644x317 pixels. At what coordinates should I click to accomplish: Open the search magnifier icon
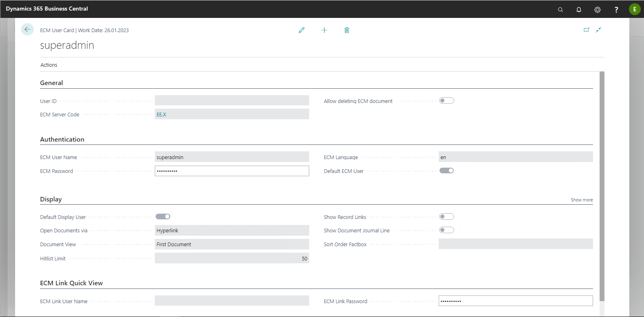pyautogui.click(x=560, y=9)
